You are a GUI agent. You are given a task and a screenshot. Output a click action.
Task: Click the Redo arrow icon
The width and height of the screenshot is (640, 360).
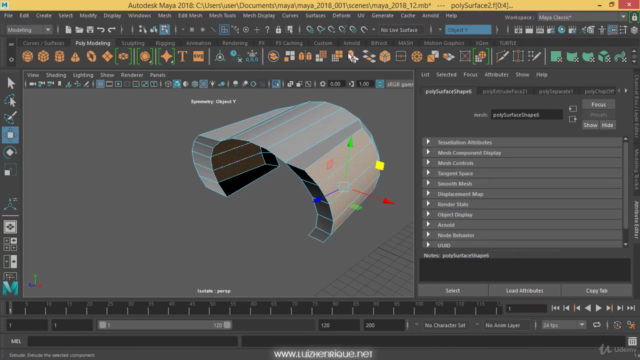tap(111, 30)
